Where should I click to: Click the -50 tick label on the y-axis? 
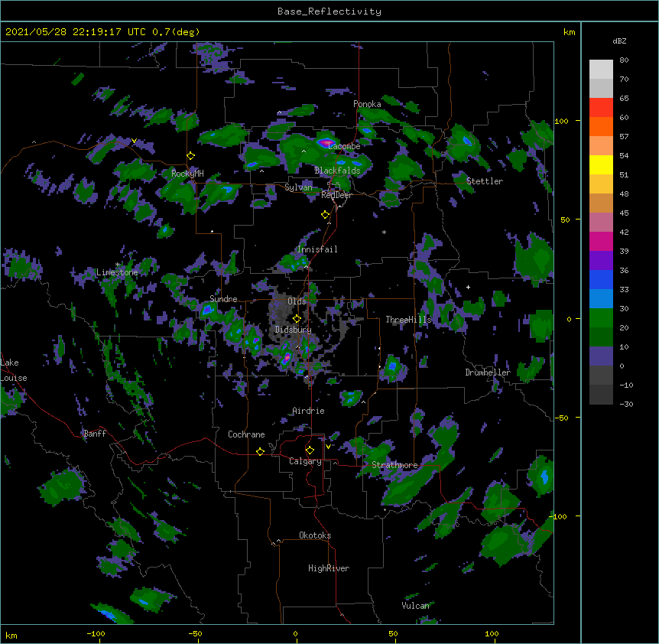click(561, 418)
